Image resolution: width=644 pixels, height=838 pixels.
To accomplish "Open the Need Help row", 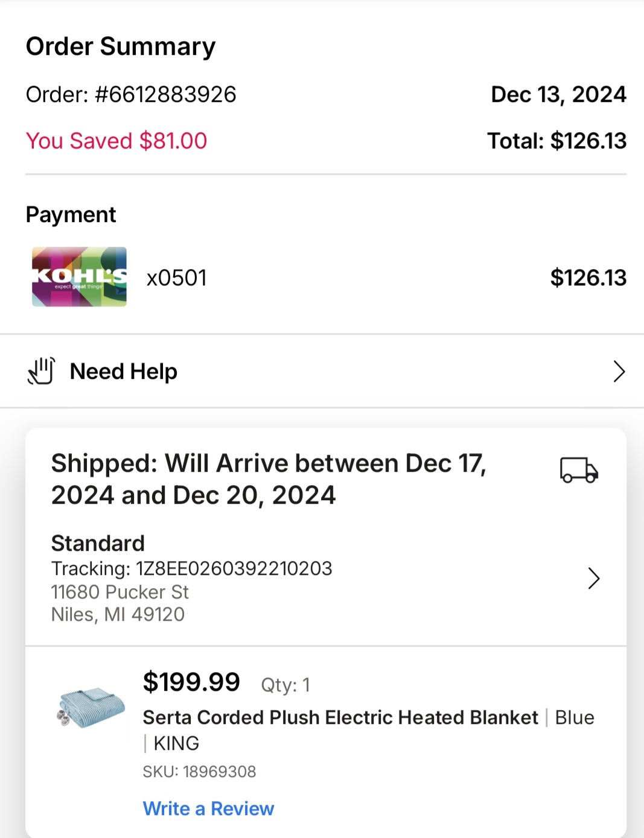I will [322, 371].
